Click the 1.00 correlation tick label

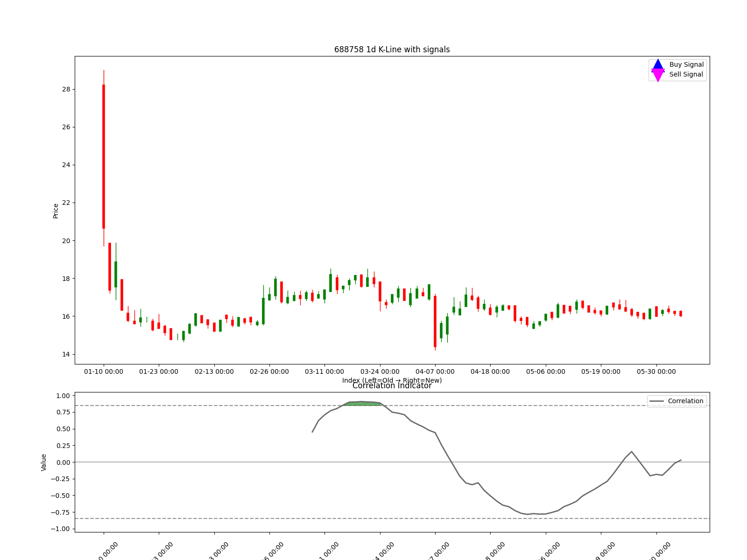tap(63, 396)
